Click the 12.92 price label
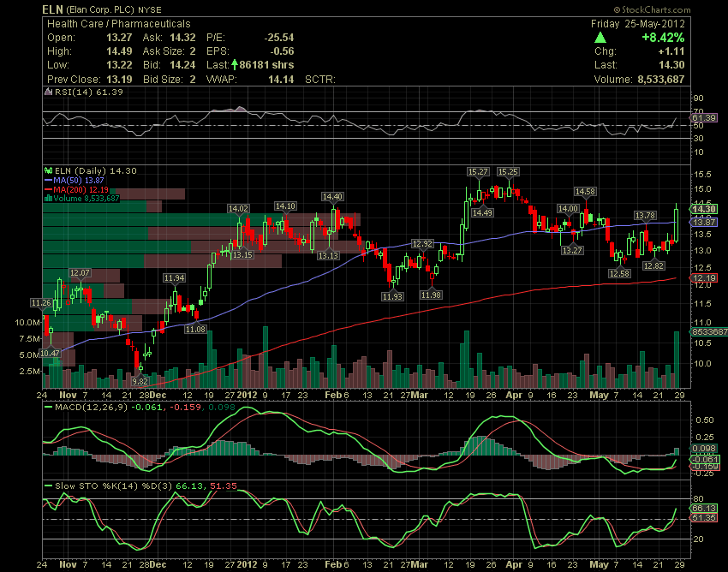 (x=422, y=244)
